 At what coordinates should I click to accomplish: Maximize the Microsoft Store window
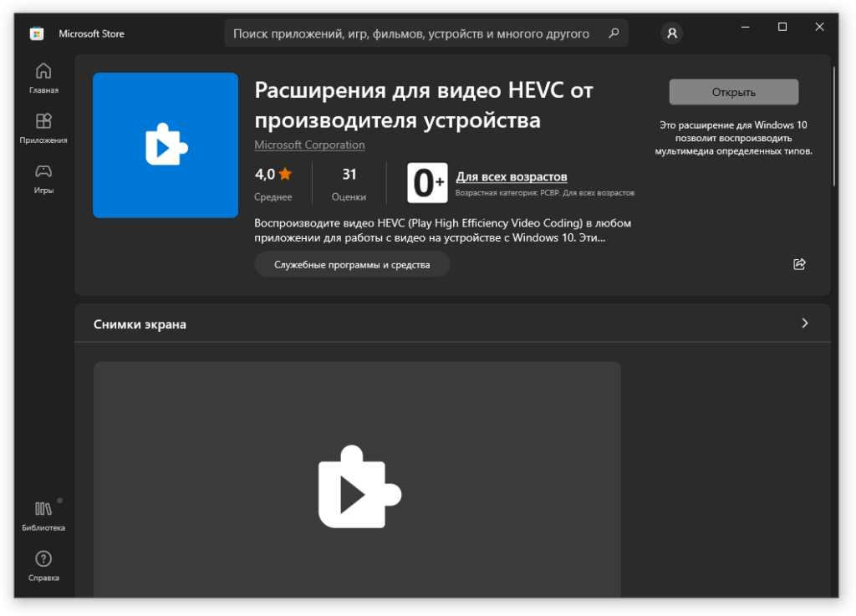click(782, 27)
